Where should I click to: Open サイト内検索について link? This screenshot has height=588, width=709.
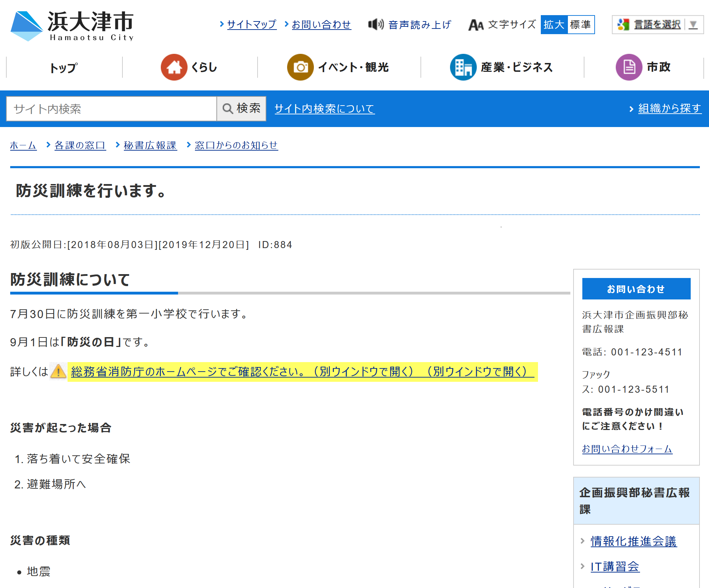[x=324, y=109]
